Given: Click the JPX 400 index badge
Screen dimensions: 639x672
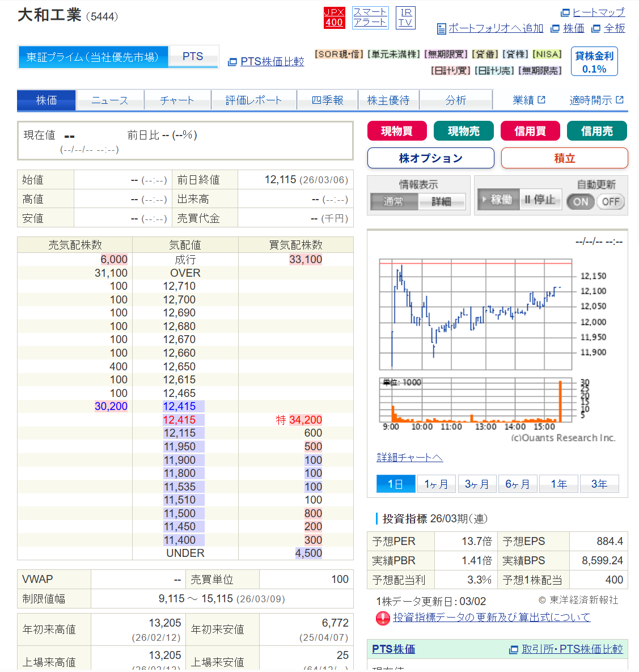Looking at the screenshot, I should tap(334, 18).
